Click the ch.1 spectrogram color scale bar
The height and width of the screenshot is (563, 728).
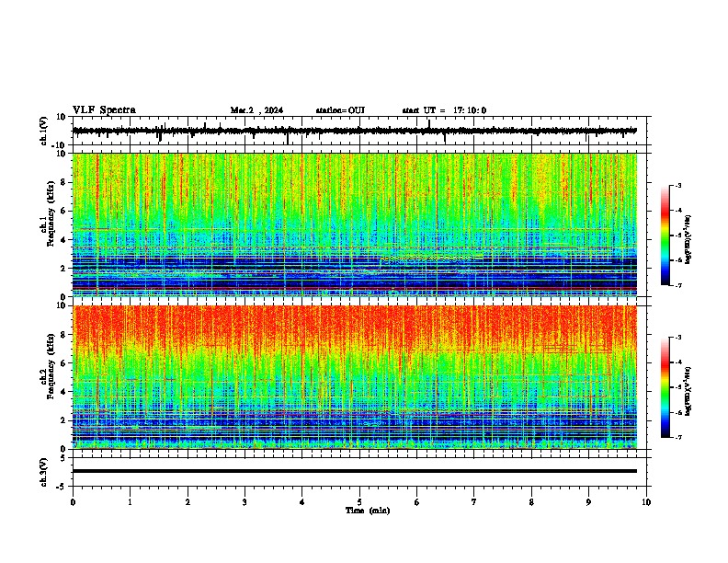point(665,236)
